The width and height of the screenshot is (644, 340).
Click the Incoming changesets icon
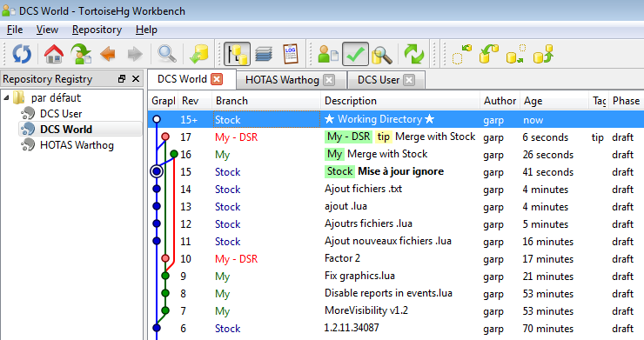pos(462,54)
